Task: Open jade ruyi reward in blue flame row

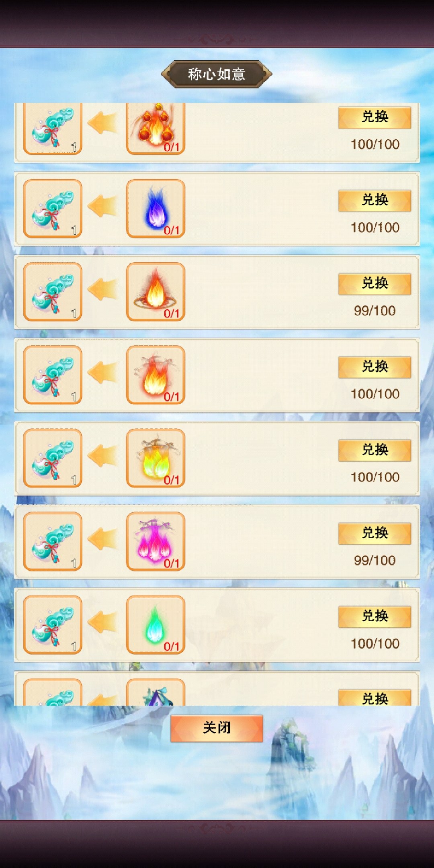Action: (x=53, y=209)
